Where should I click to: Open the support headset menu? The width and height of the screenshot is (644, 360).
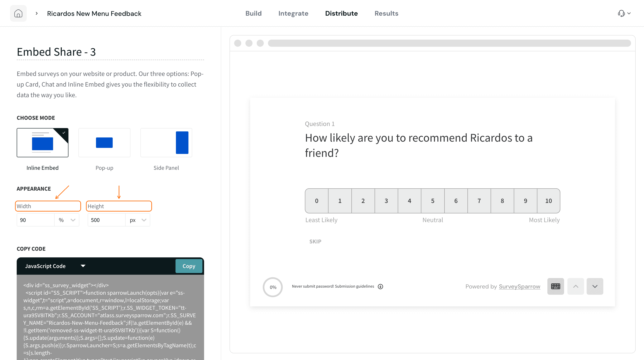click(624, 14)
